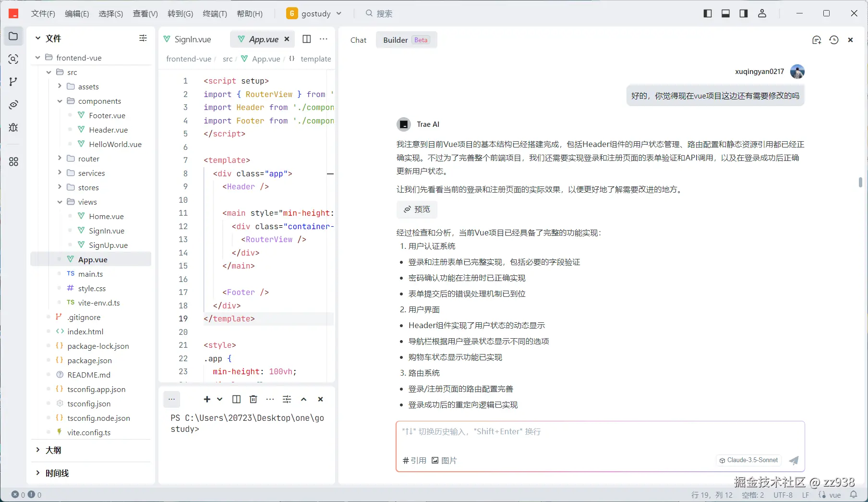Open the account profile icon
The width and height of the screenshot is (868, 502).
(762, 13)
